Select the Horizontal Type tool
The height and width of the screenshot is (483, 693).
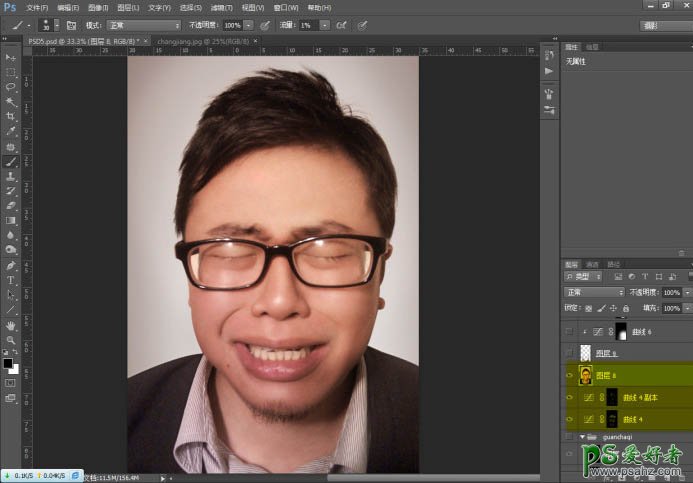[11, 280]
